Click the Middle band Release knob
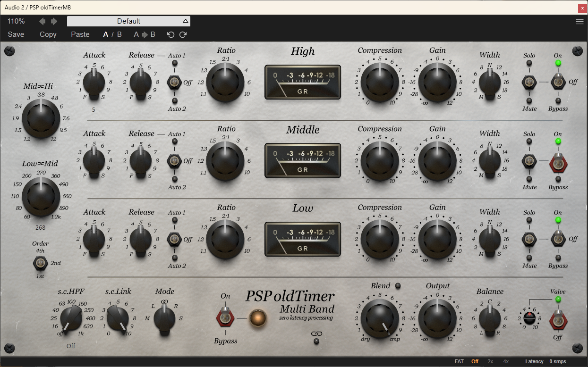Image resolution: width=588 pixels, height=367 pixels. (140, 160)
